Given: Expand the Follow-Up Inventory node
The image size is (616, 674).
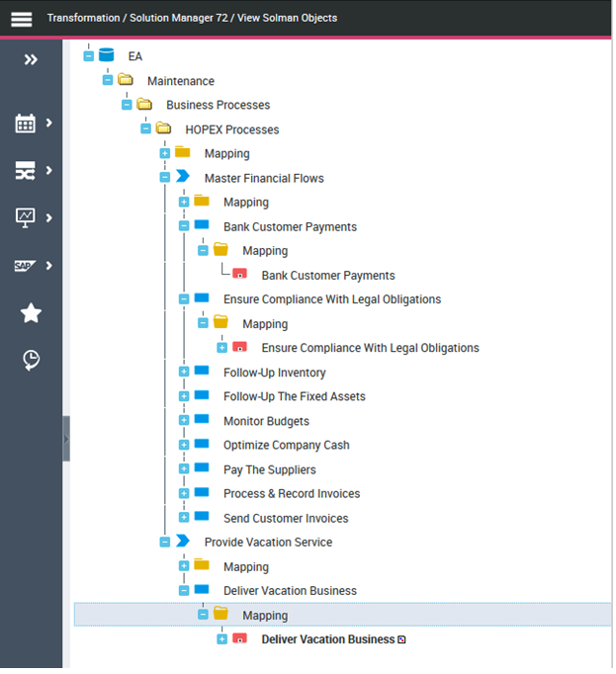Looking at the screenshot, I should pyautogui.click(x=184, y=373).
